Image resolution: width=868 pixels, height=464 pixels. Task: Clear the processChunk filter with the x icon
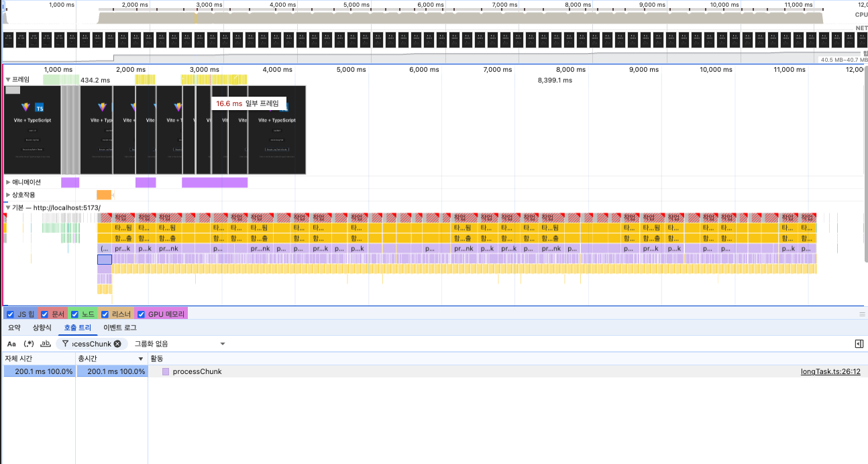click(x=117, y=344)
